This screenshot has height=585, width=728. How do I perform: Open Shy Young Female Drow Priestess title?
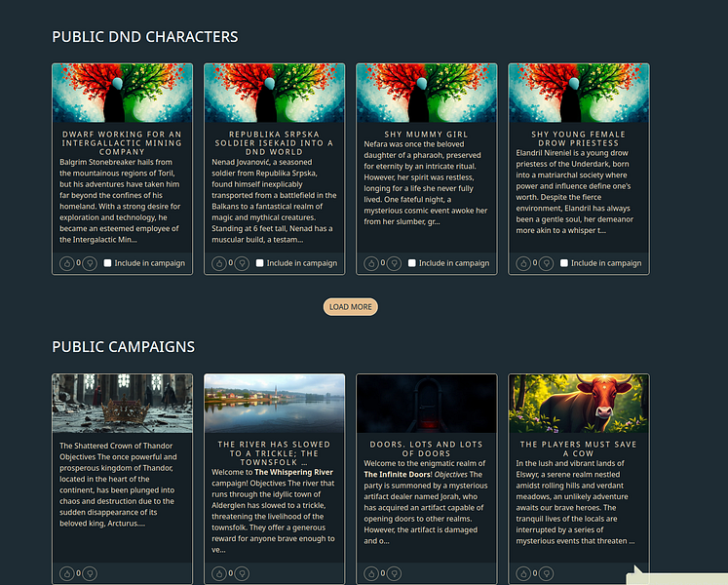coord(579,138)
